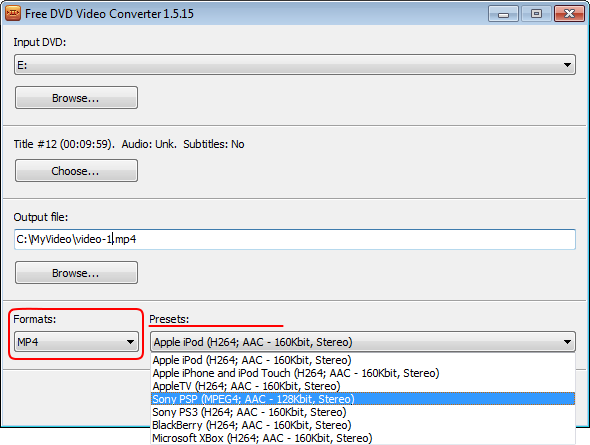Click the Output file label
The image size is (590, 445).
point(41,217)
